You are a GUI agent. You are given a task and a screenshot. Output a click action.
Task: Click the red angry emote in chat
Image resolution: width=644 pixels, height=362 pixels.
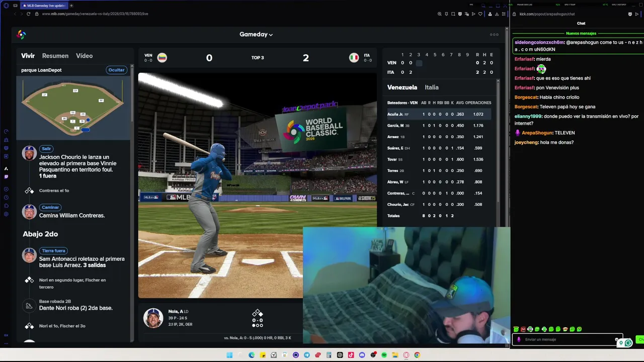tap(523, 329)
